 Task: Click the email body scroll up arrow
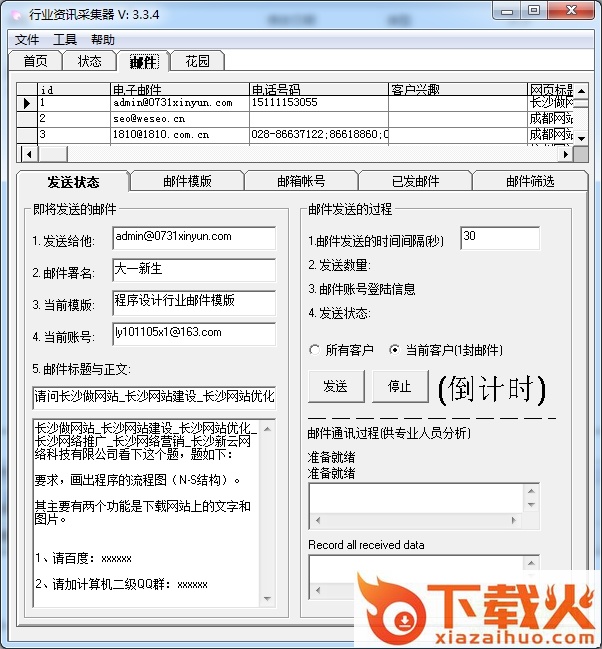click(267, 429)
